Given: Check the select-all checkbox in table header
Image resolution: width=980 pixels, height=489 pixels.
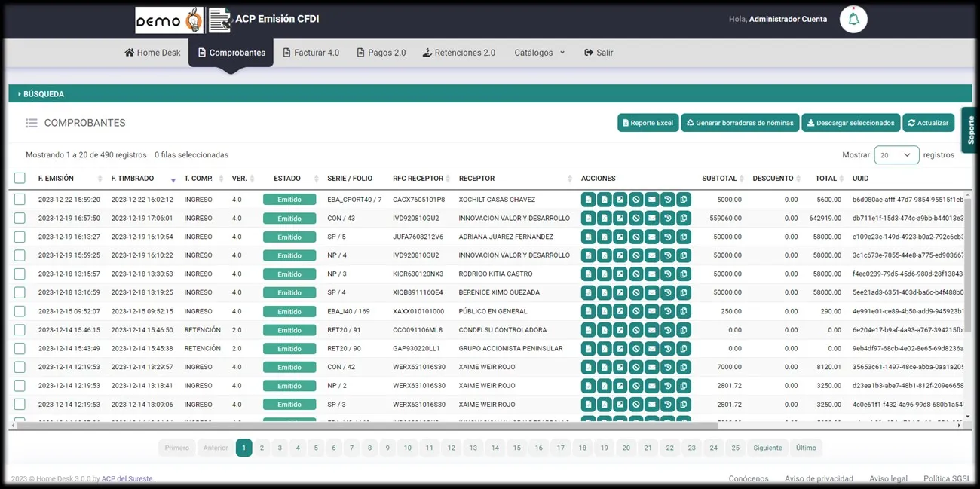Looking at the screenshot, I should [20, 179].
